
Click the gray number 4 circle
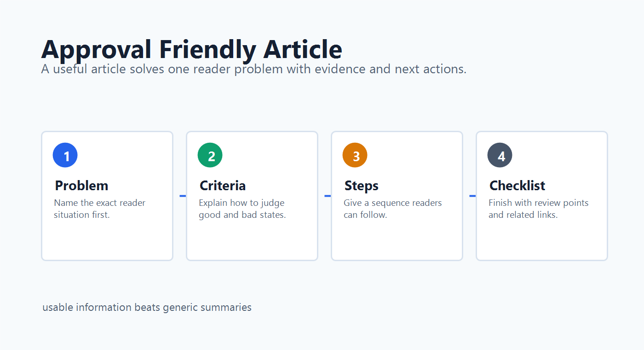coord(500,155)
